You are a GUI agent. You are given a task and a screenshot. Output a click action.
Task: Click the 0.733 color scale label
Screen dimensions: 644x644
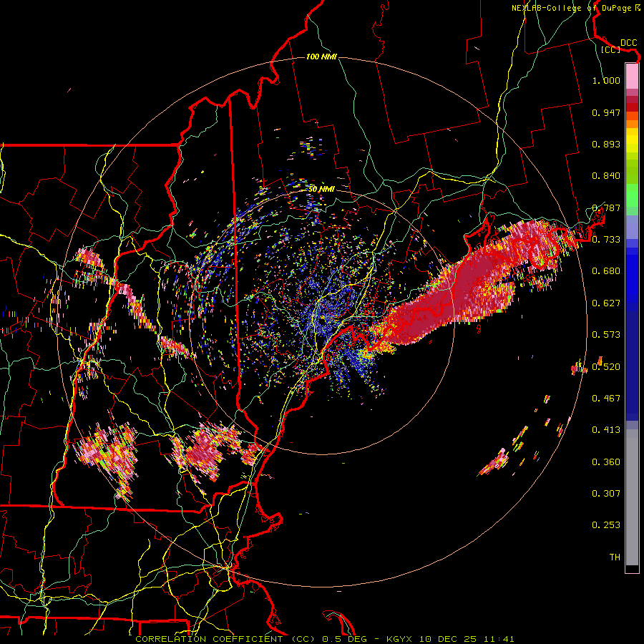point(606,240)
